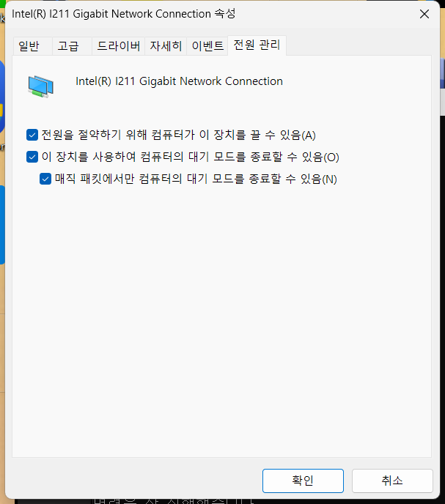Go to the 자세히 tab
Image resolution: width=445 pixels, height=504 pixels.
click(x=166, y=46)
